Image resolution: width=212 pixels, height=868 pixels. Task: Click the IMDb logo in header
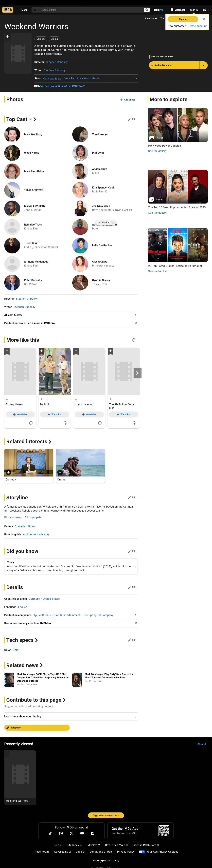[7, 10]
